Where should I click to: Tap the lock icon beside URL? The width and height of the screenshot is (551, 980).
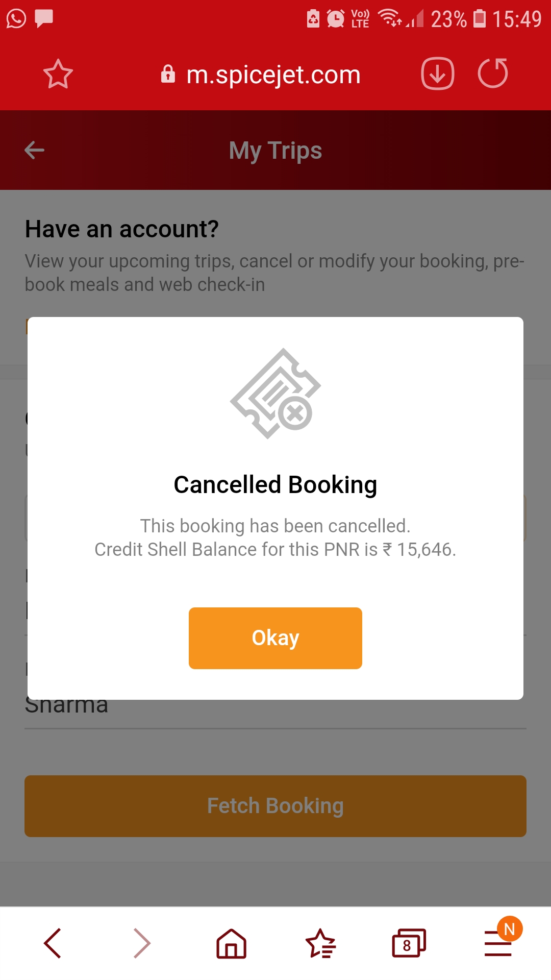point(168,75)
